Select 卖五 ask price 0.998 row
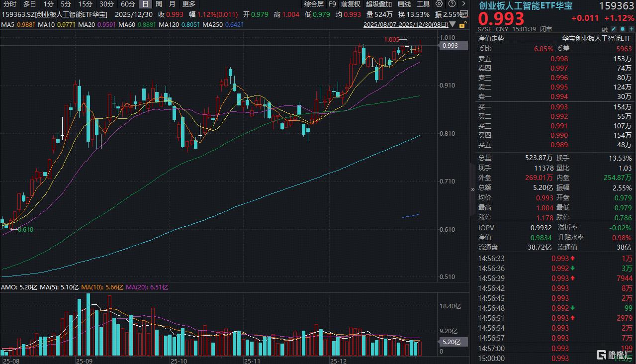 tap(555, 59)
